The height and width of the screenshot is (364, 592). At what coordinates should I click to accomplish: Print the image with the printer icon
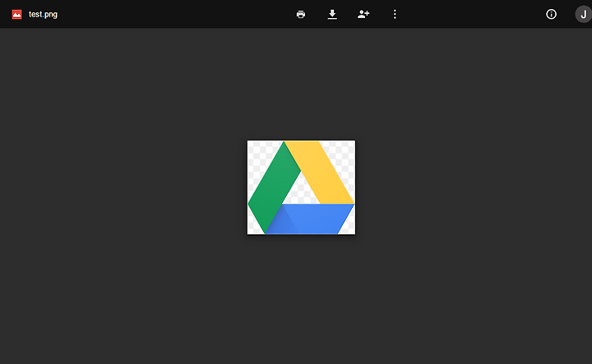pyautogui.click(x=301, y=14)
